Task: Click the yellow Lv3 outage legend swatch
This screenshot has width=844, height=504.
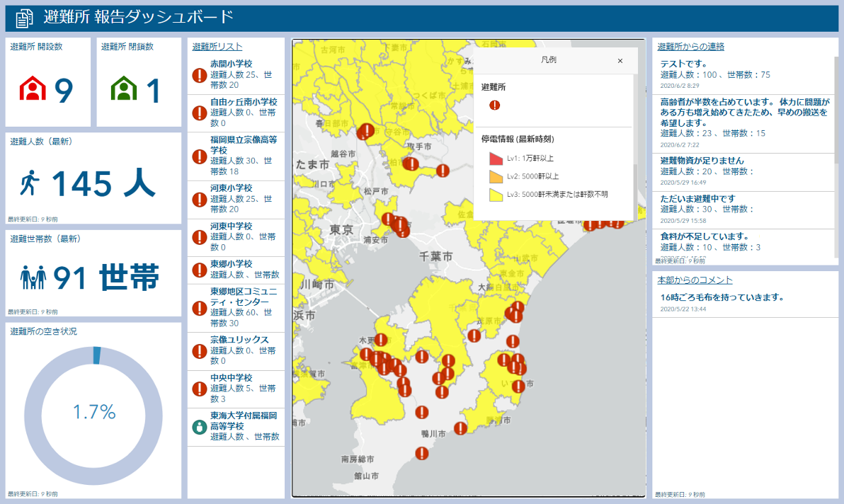Action: click(496, 194)
